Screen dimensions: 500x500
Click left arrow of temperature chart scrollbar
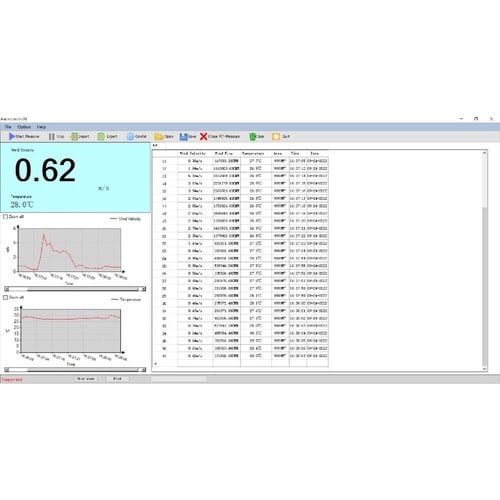tap(7, 370)
